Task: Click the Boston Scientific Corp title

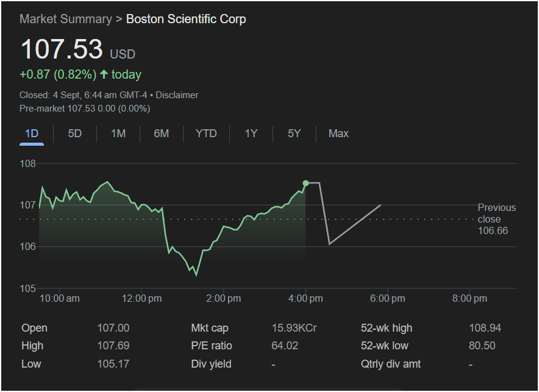Action: point(186,19)
